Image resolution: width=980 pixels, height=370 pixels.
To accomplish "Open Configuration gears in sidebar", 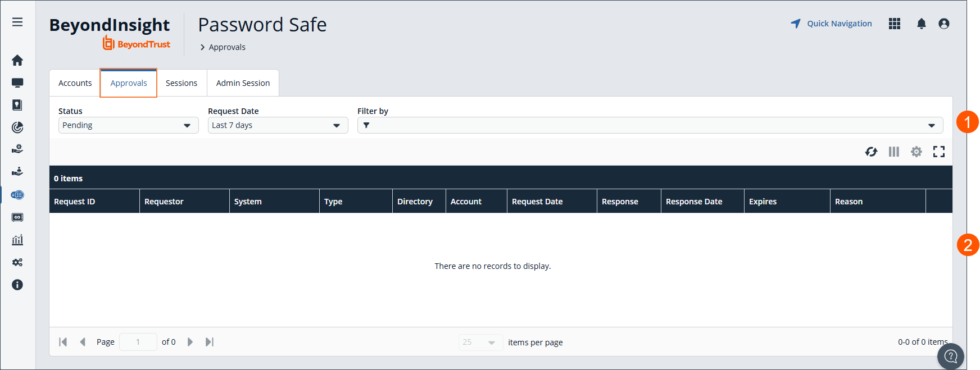I will [x=17, y=262].
